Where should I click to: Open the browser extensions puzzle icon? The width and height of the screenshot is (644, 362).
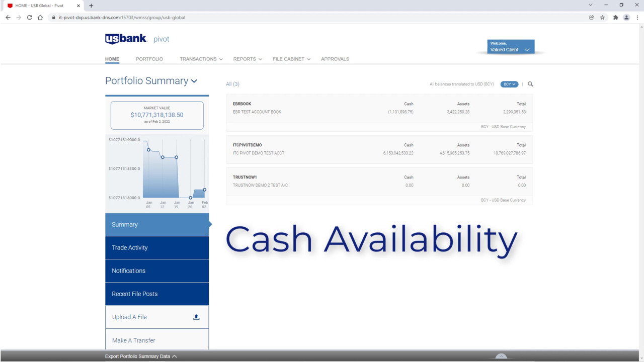615,18
